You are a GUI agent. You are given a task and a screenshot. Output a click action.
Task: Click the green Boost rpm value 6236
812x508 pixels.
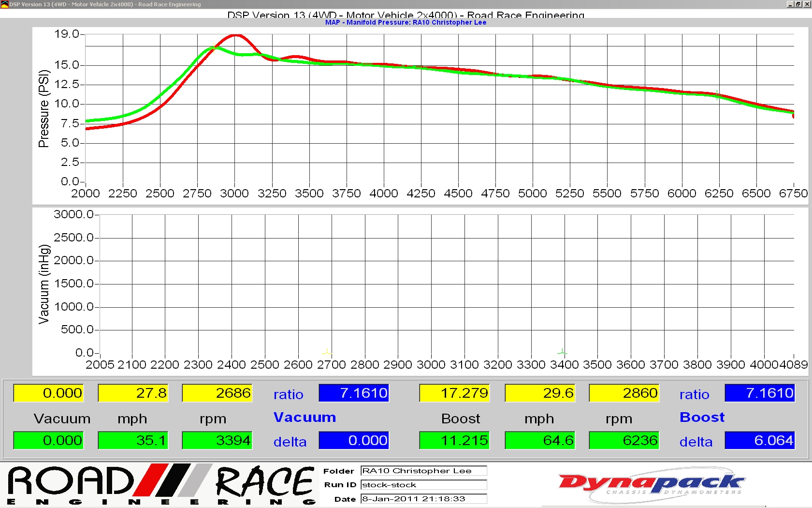[x=624, y=440]
